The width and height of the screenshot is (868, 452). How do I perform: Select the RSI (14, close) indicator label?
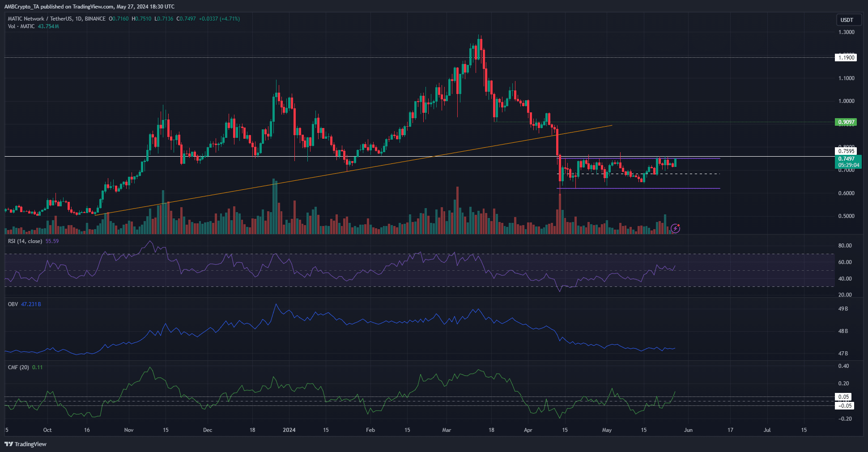coord(25,241)
